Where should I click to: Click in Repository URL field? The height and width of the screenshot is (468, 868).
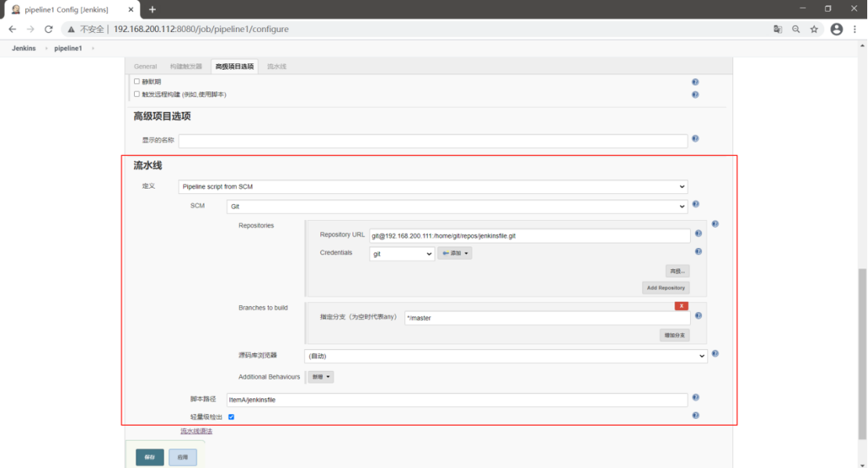pyautogui.click(x=530, y=236)
